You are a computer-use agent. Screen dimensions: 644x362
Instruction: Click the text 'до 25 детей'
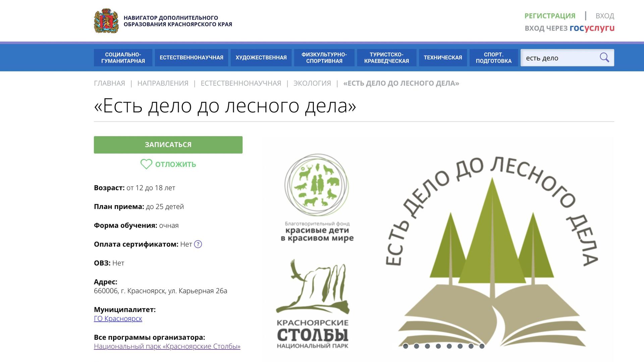(165, 206)
